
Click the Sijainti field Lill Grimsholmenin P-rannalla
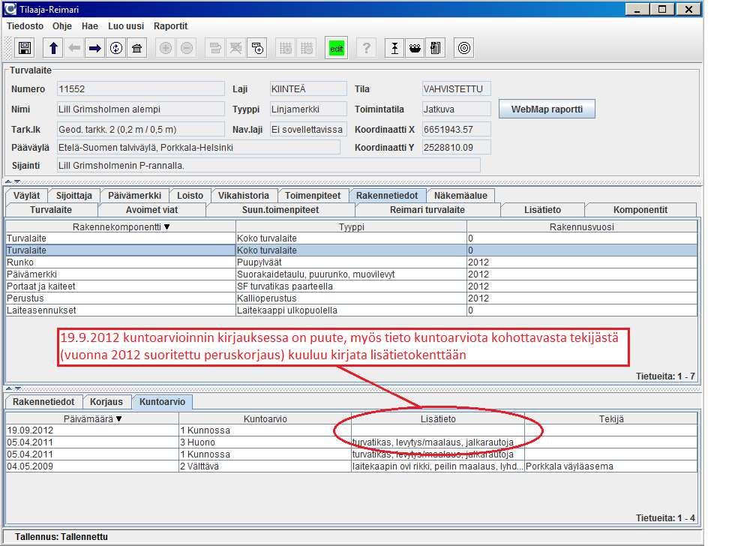[x=268, y=166]
